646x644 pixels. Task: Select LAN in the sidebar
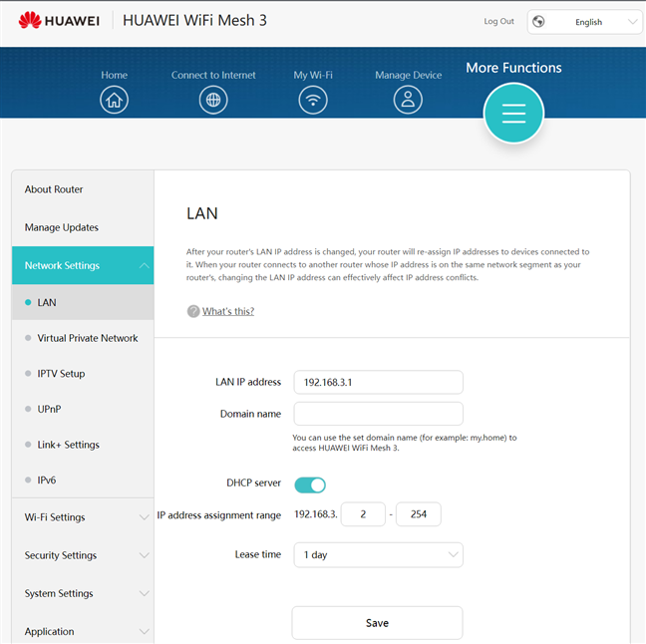[x=83, y=302]
